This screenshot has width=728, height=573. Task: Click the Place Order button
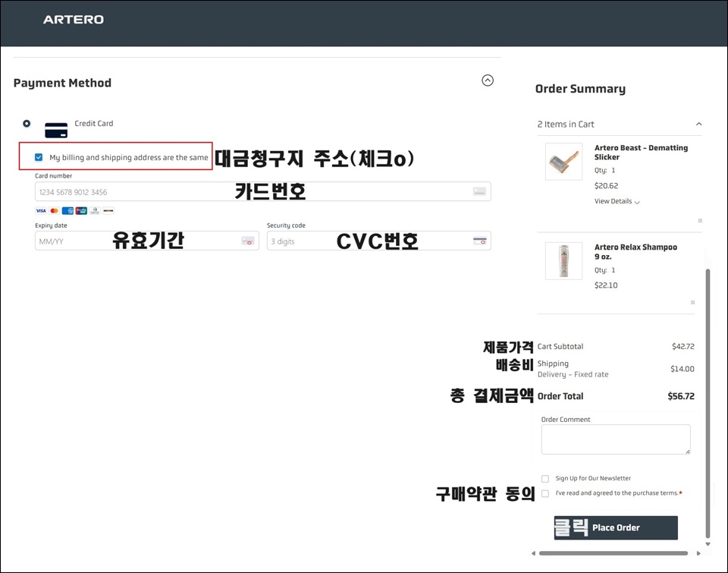pyautogui.click(x=616, y=527)
